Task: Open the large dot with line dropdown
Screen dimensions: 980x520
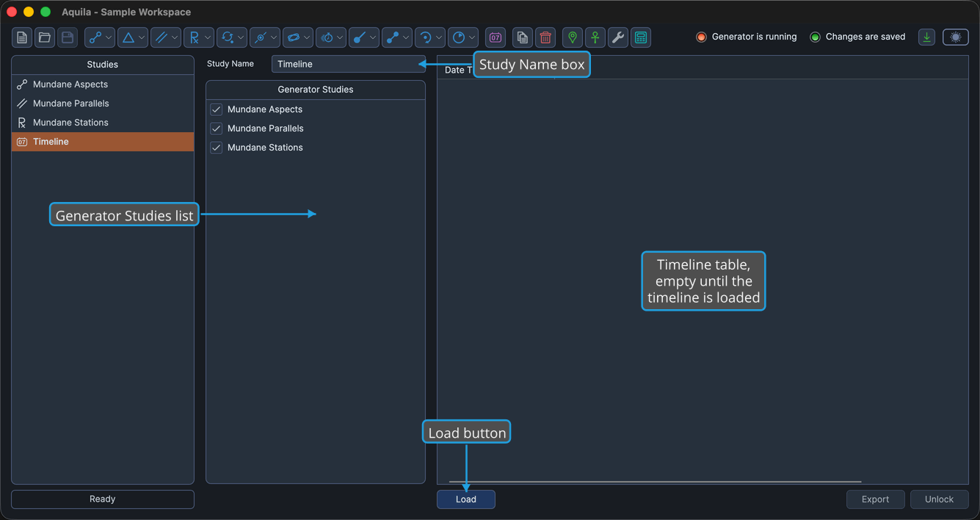Action: [x=364, y=37]
